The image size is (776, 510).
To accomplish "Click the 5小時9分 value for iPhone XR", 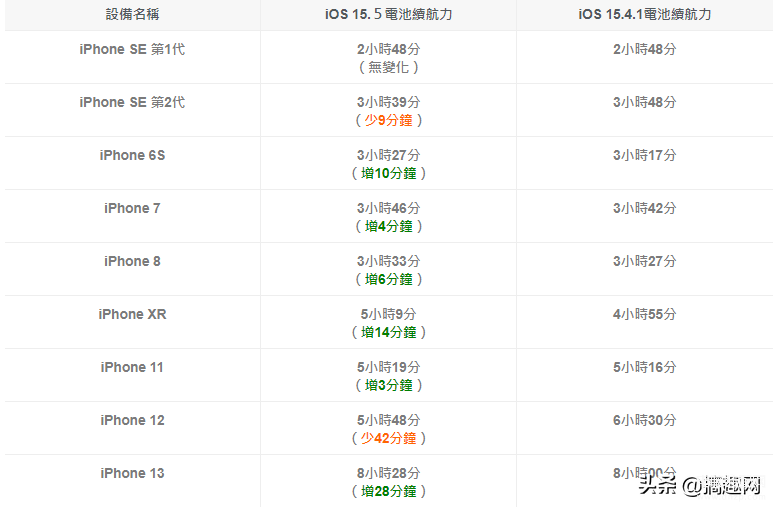I will click(x=388, y=314).
